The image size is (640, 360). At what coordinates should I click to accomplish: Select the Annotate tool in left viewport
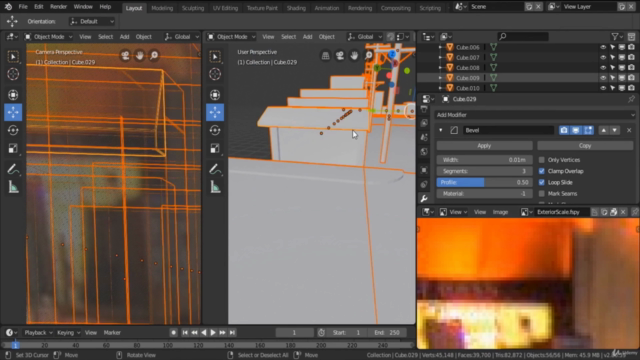(x=13, y=169)
